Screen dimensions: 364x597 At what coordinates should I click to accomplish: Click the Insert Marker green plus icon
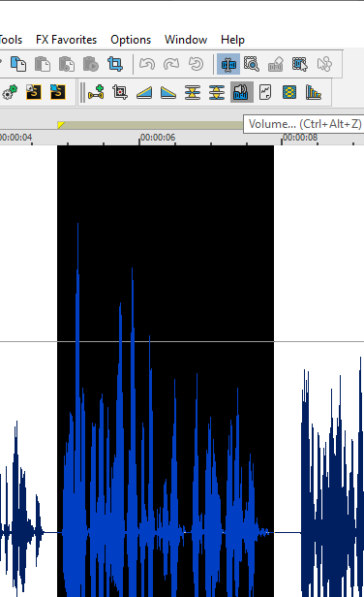pyautogui.click(x=96, y=92)
